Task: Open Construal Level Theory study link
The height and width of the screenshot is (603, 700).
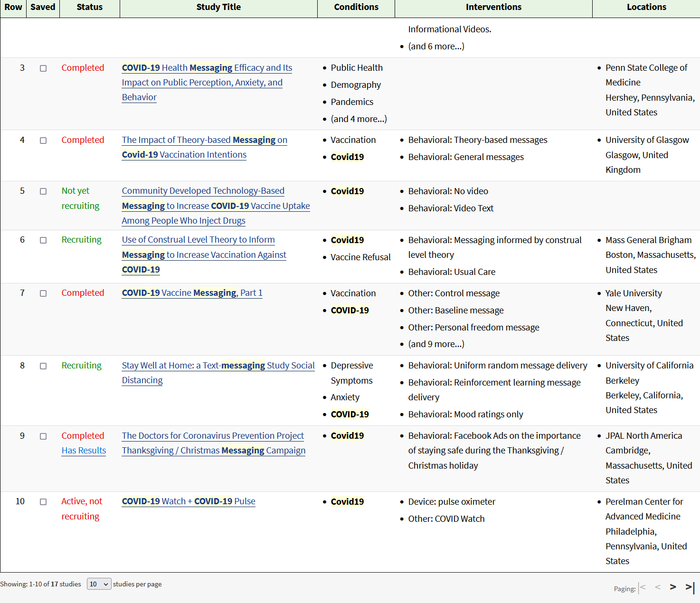Action: click(x=204, y=254)
